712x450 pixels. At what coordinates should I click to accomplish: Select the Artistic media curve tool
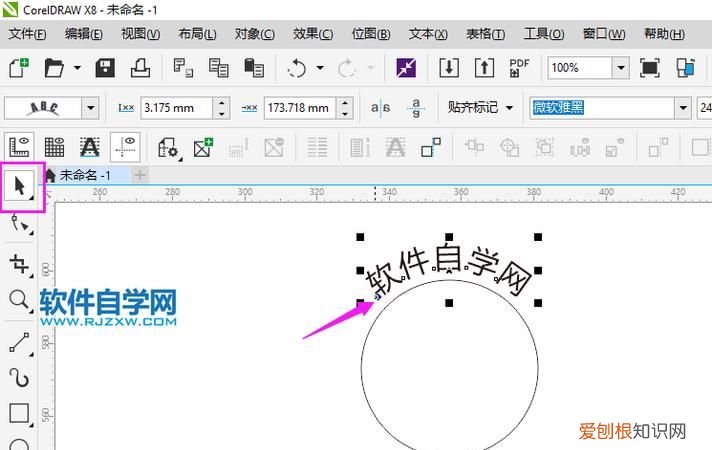coord(19,378)
